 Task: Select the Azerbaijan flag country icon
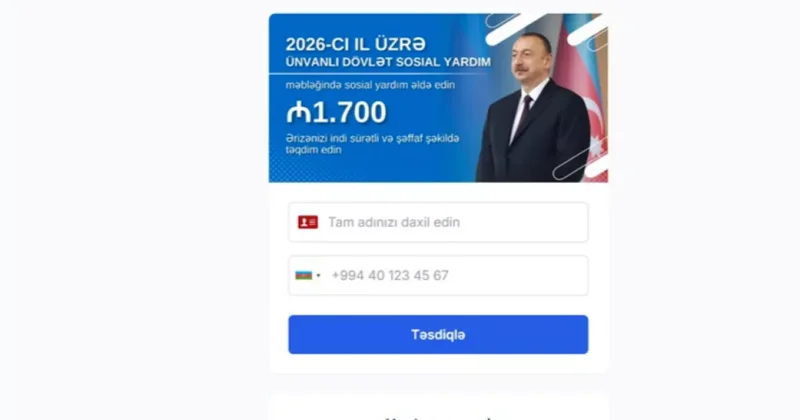[303, 276]
